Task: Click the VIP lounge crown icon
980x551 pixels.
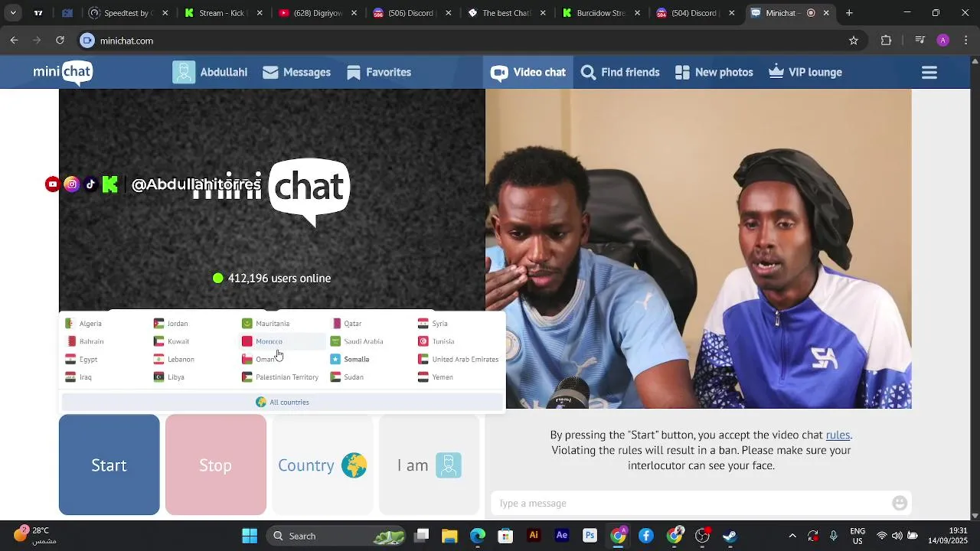Action: coord(776,71)
